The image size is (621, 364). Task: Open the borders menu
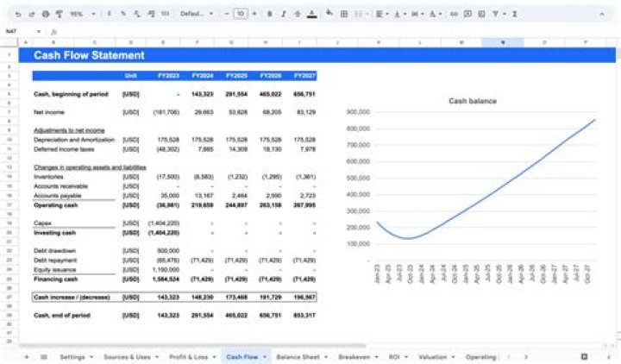click(x=344, y=14)
